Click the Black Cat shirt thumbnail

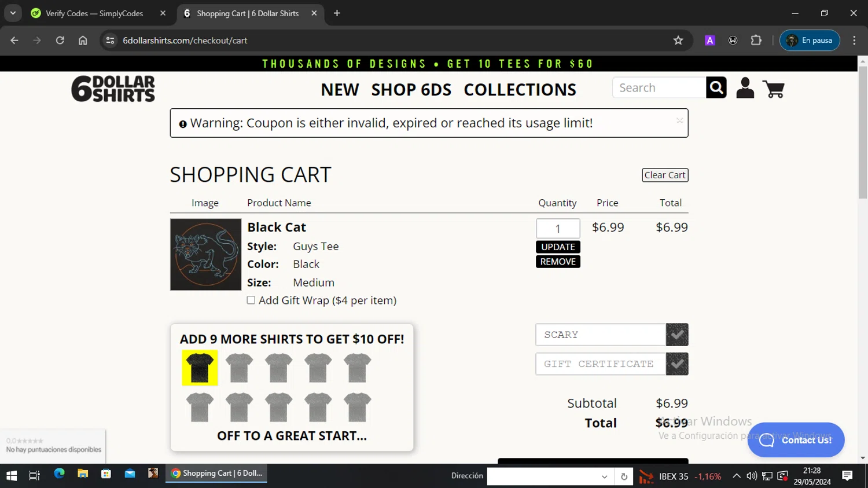click(x=205, y=254)
